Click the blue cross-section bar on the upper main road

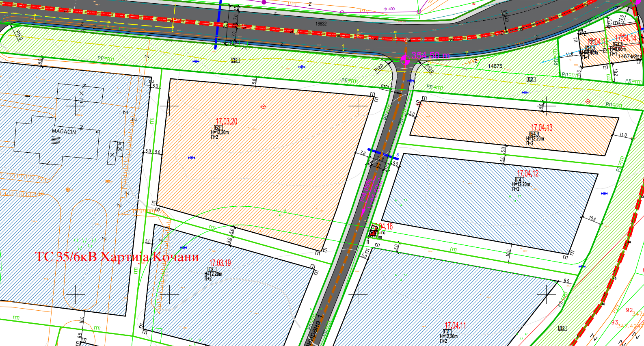(x=218, y=24)
